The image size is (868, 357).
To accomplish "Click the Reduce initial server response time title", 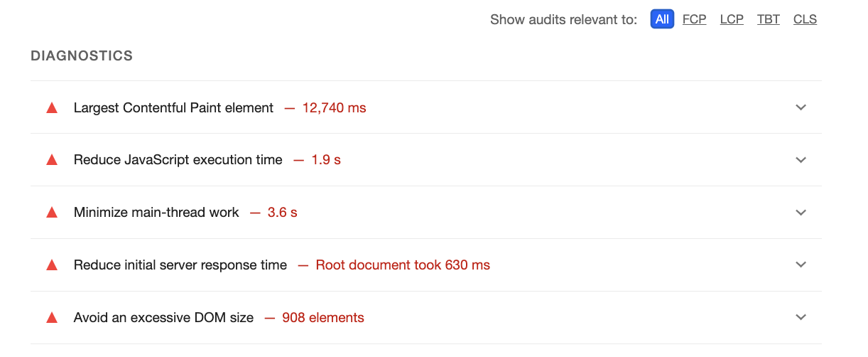I will [x=180, y=265].
